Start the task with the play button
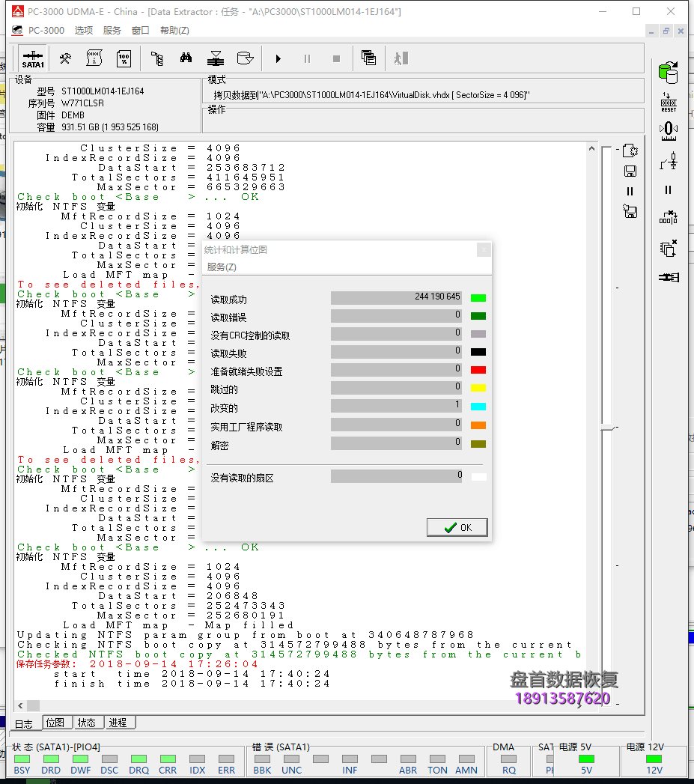This screenshot has width=694, height=784. (278, 58)
